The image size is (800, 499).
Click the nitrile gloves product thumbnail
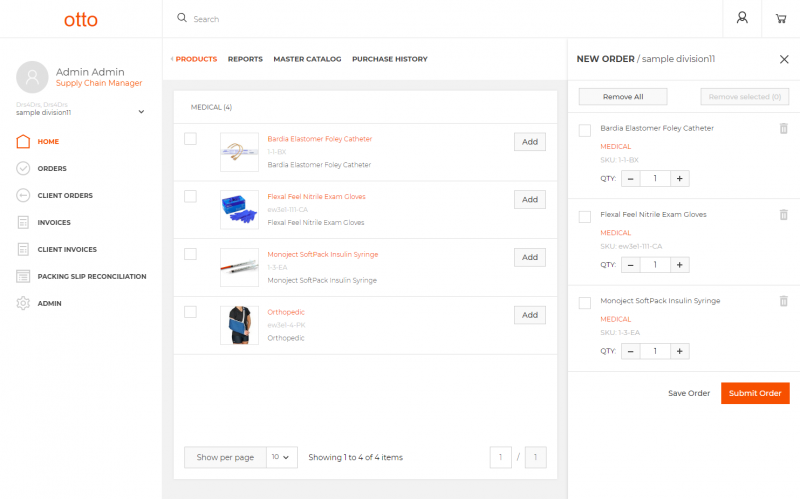click(239, 210)
